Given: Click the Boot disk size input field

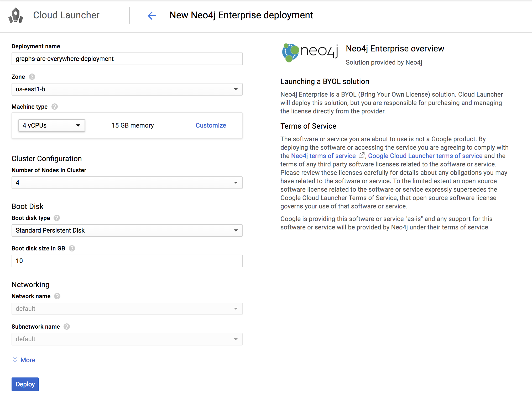Looking at the screenshot, I should point(127,261).
